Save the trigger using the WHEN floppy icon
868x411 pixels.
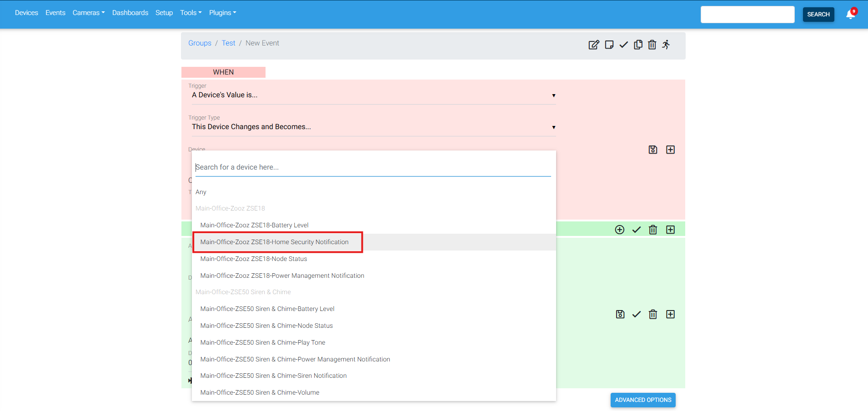(x=653, y=150)
